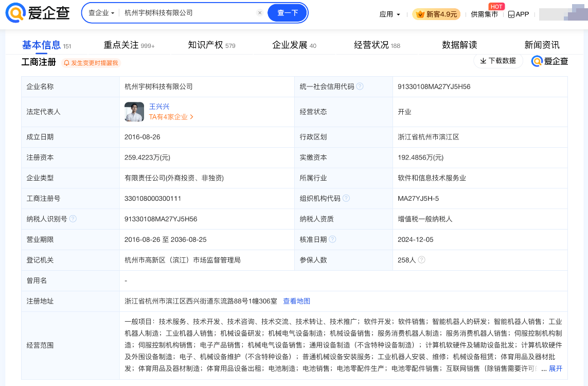
Task: Switch to the 知识产权 tab
Action: 211,45
